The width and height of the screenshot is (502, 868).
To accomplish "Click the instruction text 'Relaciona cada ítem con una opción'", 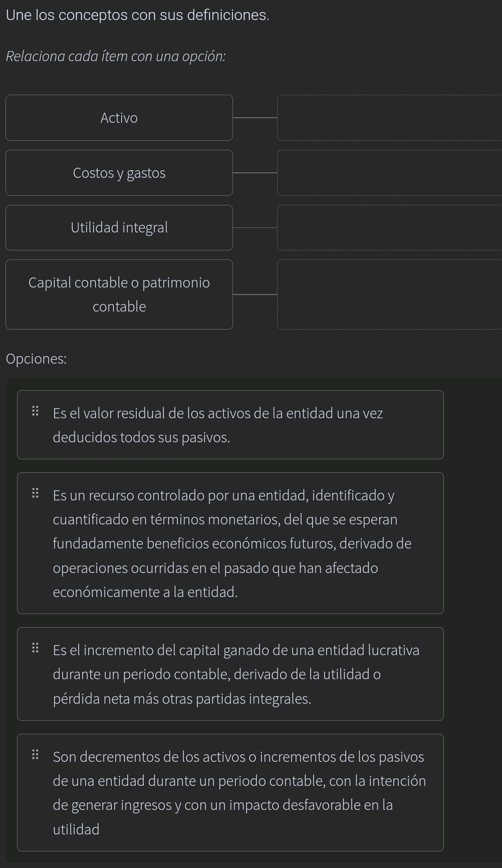I will [x=115, y=57].
